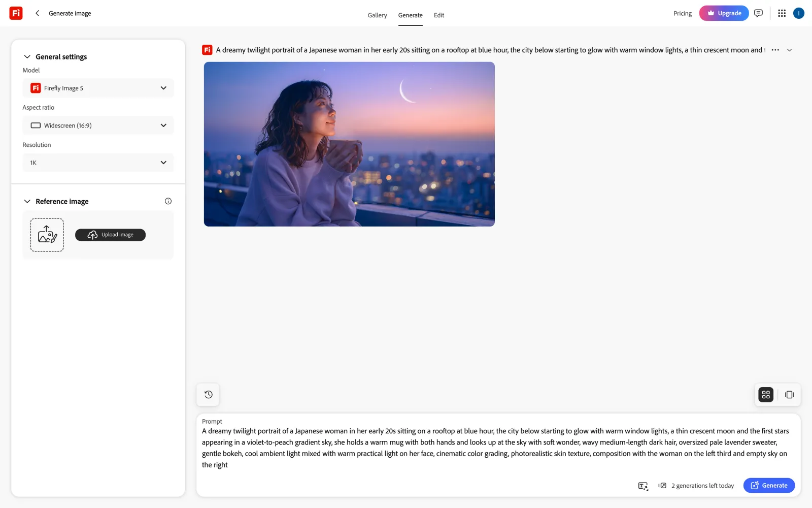Click the '2 generations left today' text
Image resolution: width=812 pixels, height=508 pixels.
pyautogui.click(x=702, y=486)
